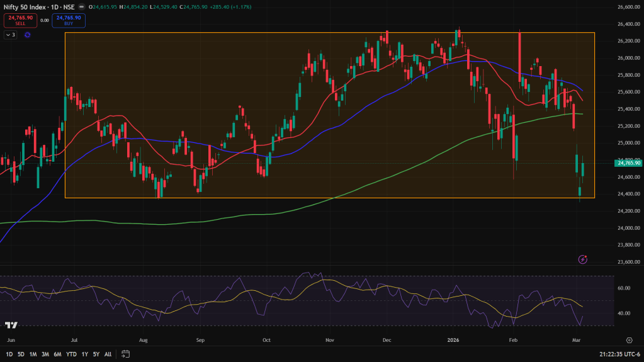Viewport: 644px width, 362px height.
Task: Click the close value C24,765.90
Action: pyautogui.click(x=193, y=7)
